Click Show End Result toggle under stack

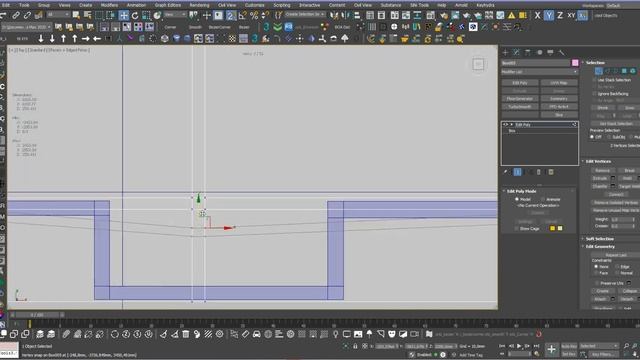(518, 172)
